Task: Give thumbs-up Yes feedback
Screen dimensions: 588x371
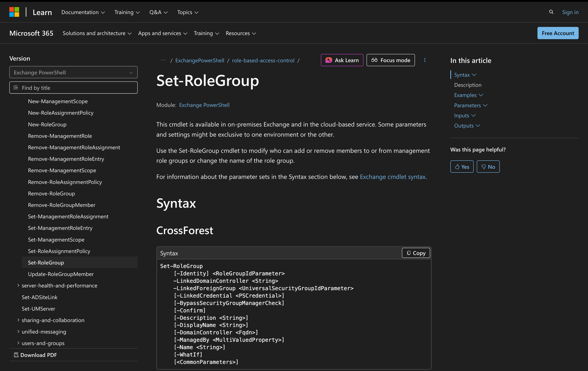Action: point(462,166)
